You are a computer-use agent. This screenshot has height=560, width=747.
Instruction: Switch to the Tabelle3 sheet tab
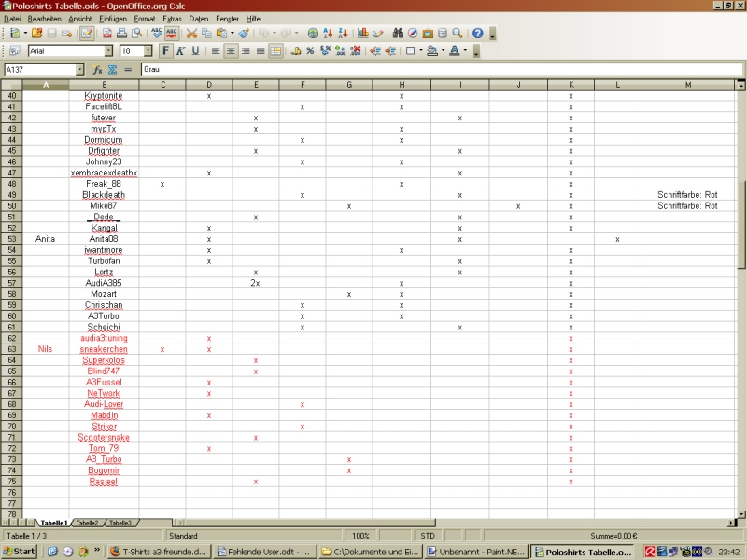[x=120, y=523]
